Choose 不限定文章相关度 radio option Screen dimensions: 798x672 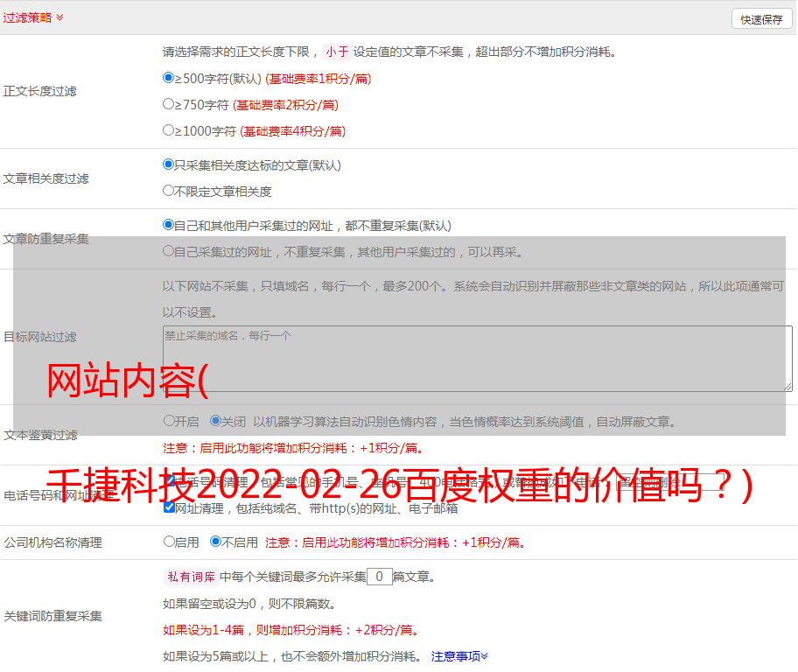tap(169, 191)
